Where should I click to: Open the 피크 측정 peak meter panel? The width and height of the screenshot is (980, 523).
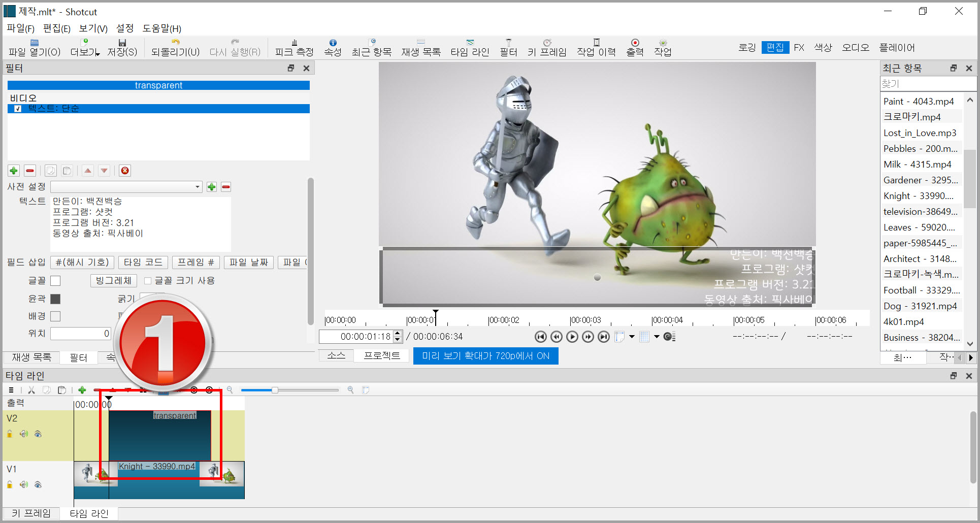(x=294, y=48)
